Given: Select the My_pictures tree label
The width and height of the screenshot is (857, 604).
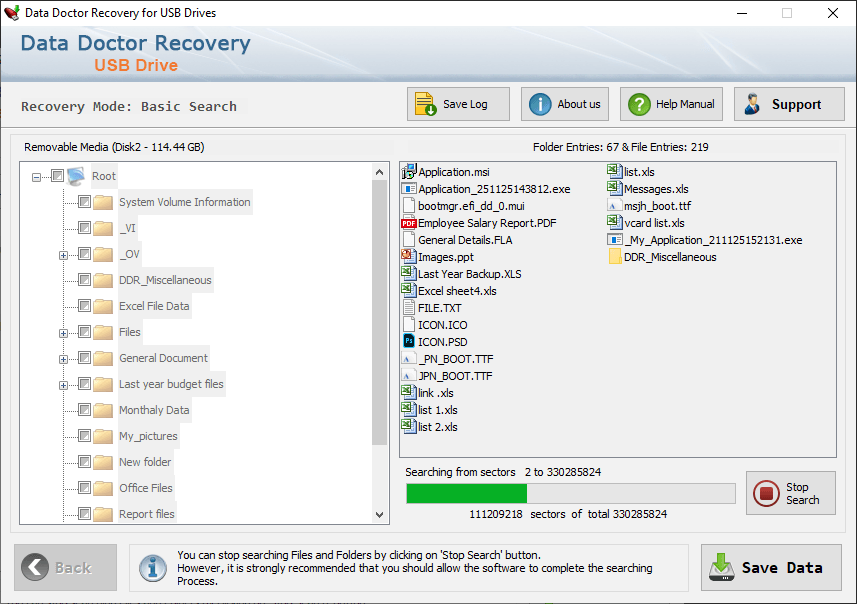Looking at the screenshot, I should tap(148, 436).
